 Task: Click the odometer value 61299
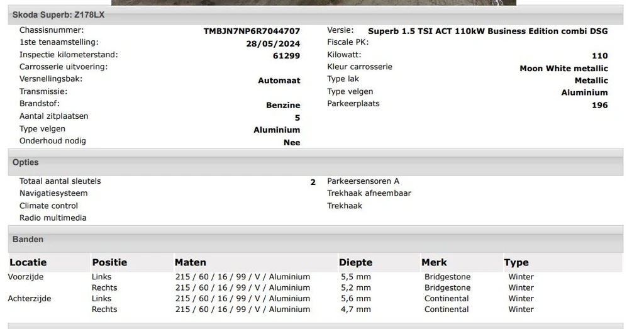286,56
